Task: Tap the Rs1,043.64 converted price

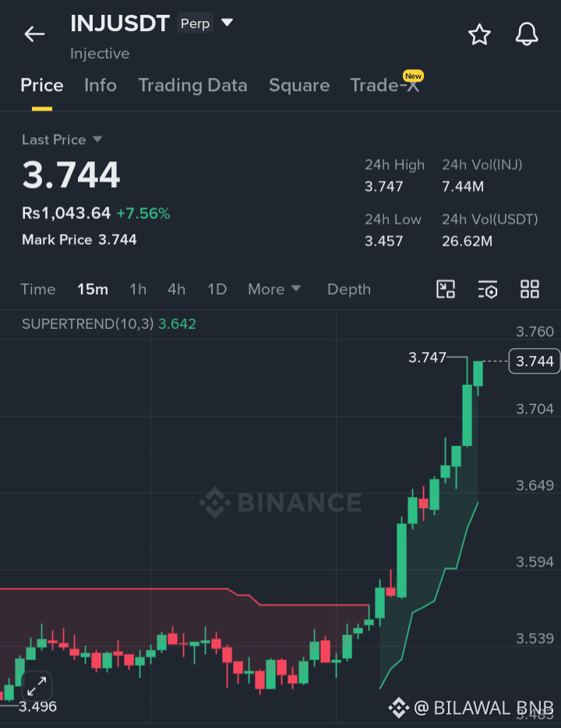Action: point(66,213)
